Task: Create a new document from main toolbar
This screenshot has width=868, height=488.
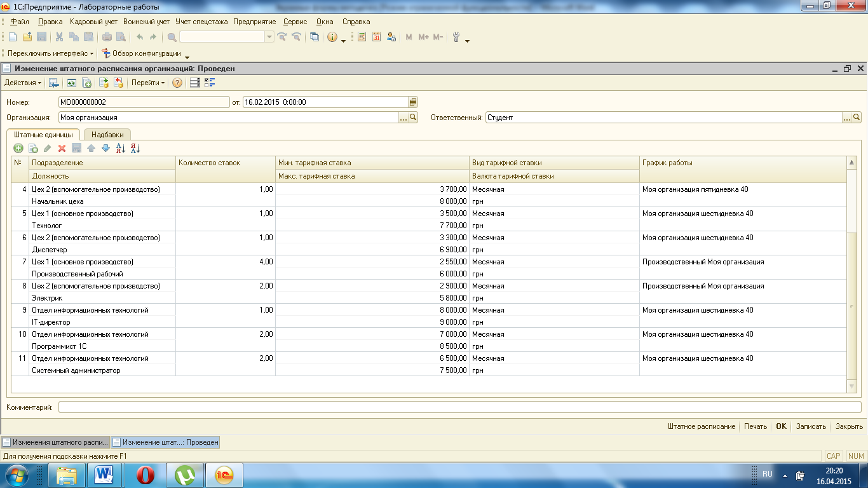Action: coord(12,37)
